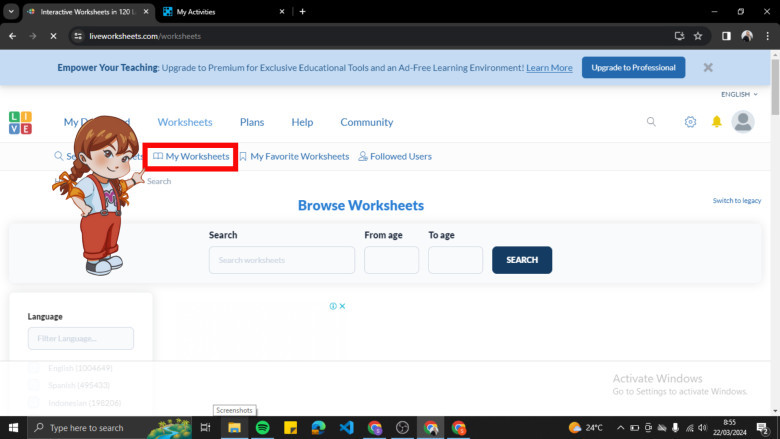Image resolution: width=780 pixels, height=439 pixels.
Task: Open Visual Studio Code from taskbar
Action: 347,428
